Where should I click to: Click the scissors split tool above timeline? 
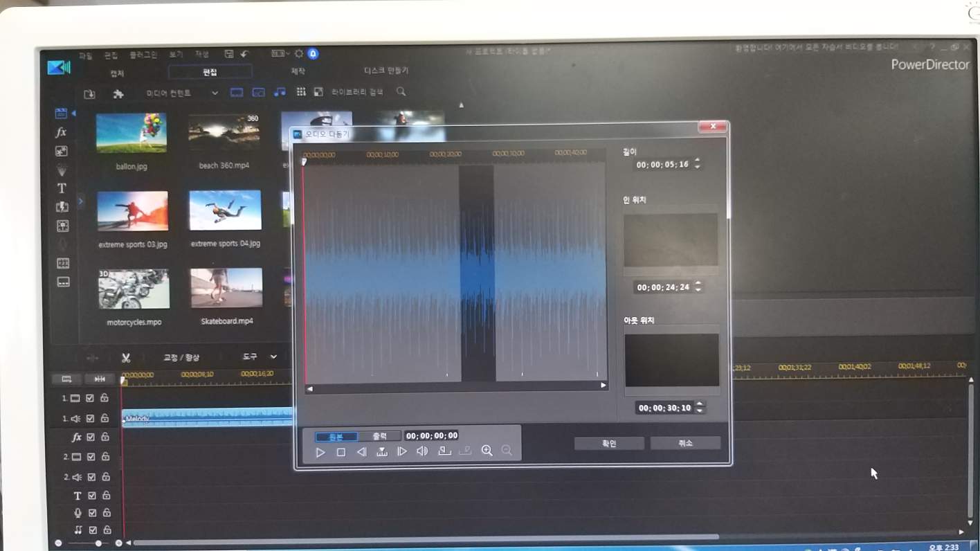tap(126, 358)
